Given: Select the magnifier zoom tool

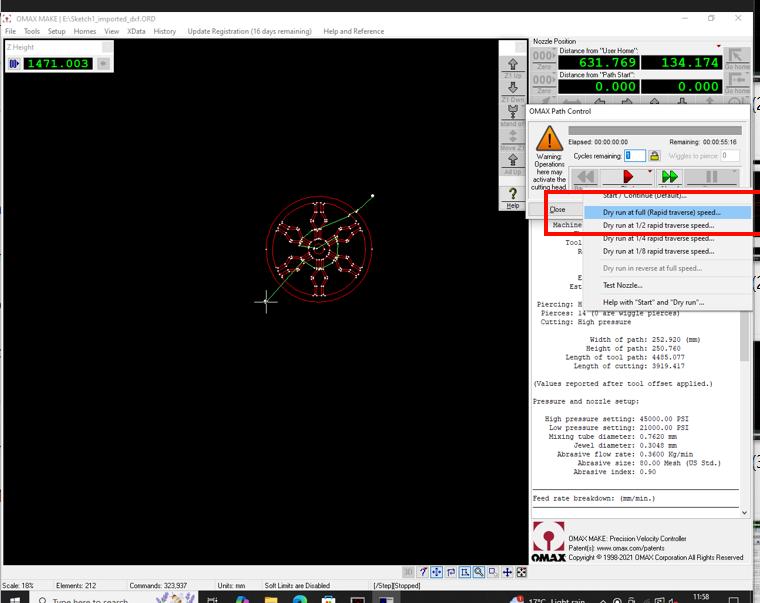Looking at the screenshot, I should click(x=479, y=572).
